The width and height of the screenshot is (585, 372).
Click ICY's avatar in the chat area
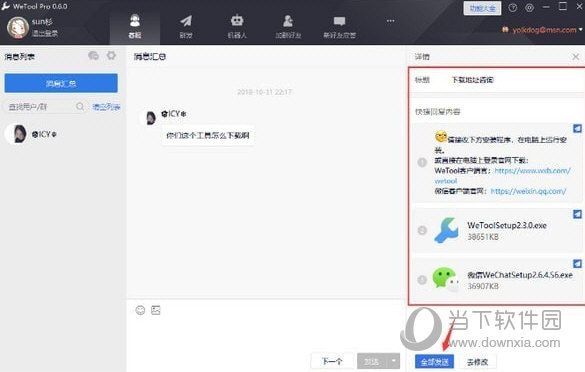[x=150, y=118]
